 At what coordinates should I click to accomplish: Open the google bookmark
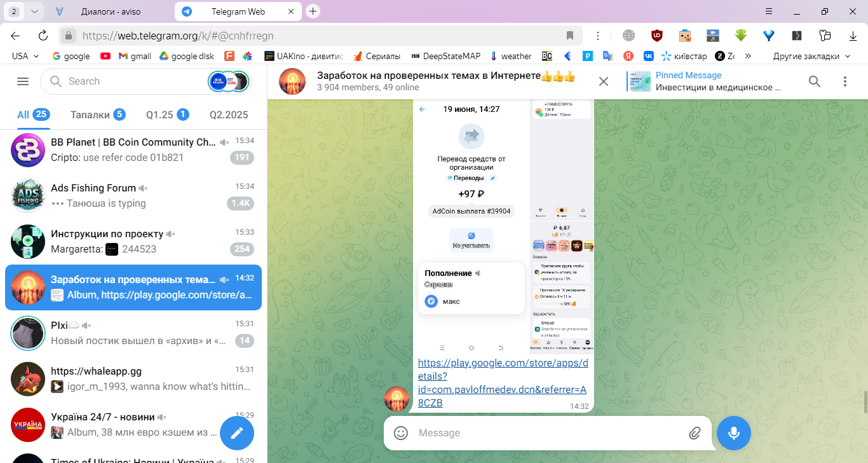[x=71, y=56]
